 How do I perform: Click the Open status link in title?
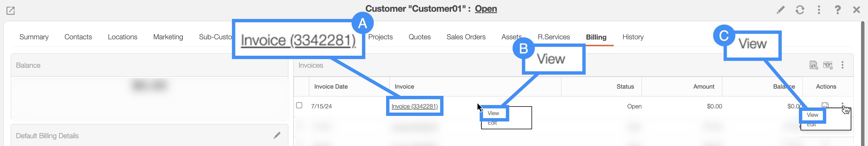486,9
